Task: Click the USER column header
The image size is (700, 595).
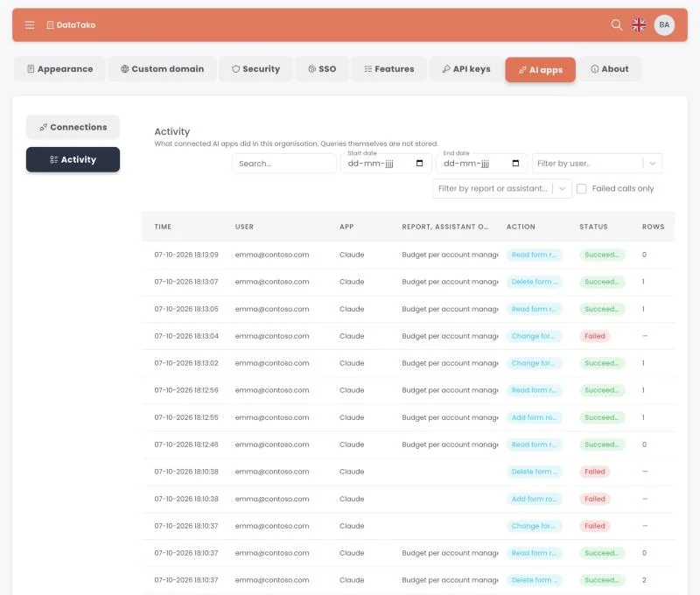Action: 244,227
